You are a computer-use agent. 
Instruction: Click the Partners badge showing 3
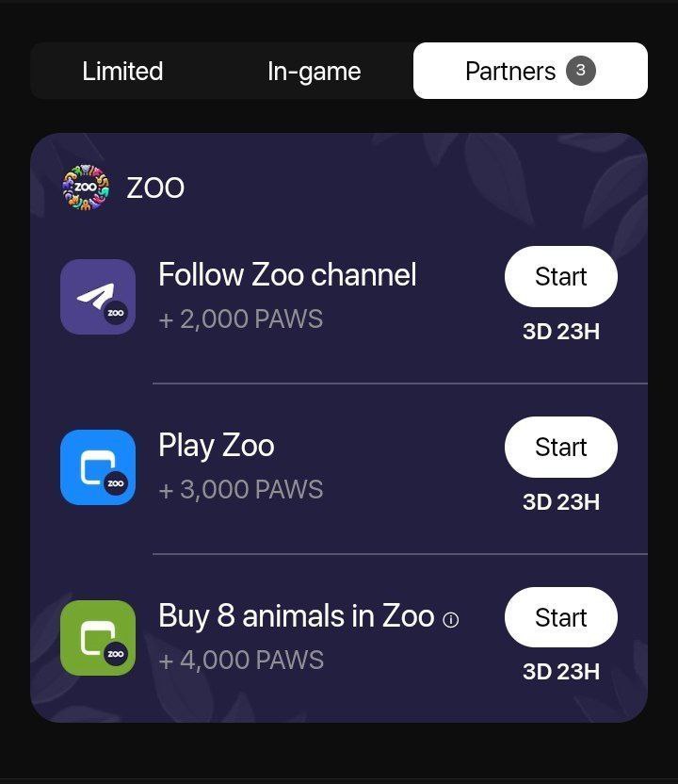[581, 71]
